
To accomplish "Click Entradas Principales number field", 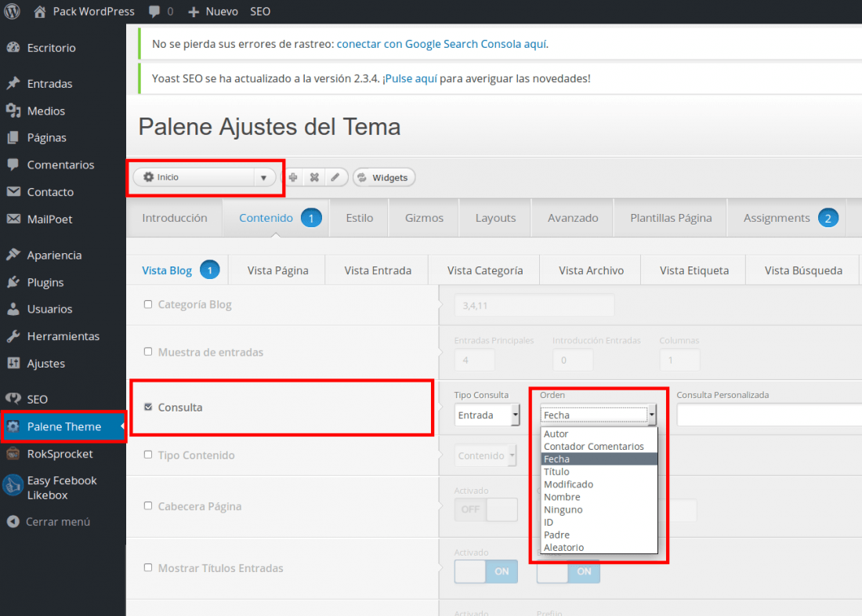I will pyautogui.click(x=474, y=361).
